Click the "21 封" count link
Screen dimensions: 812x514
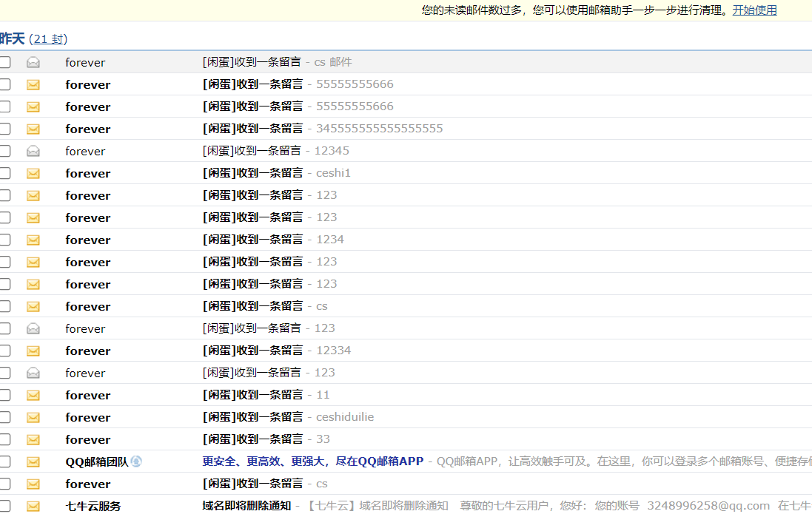tap(49, 39)
